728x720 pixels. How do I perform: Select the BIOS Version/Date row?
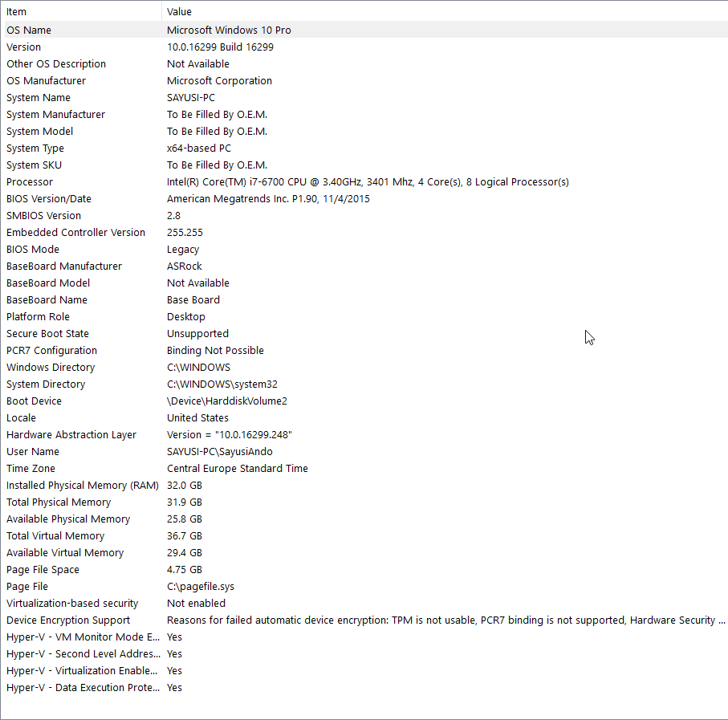(x=366, y=199)
